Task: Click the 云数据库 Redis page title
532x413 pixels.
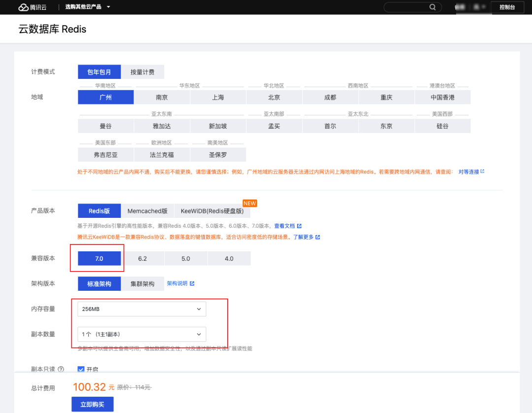Action: tap(52, 29)
